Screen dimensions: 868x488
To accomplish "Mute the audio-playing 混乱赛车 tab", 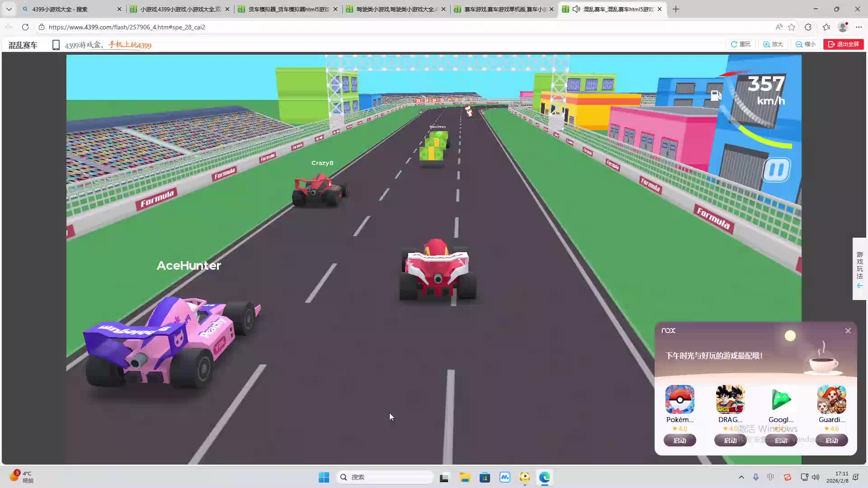I will (x=576, y=9).
